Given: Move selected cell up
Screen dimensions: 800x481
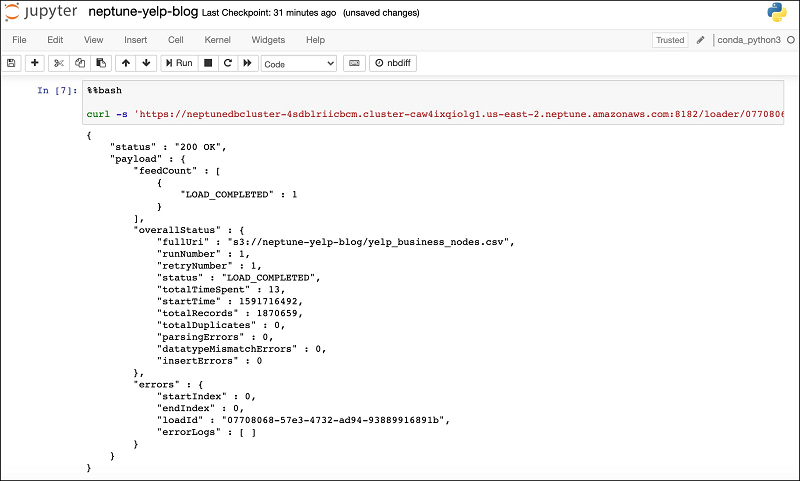Looking at the screenshot, I should [126, 63].
